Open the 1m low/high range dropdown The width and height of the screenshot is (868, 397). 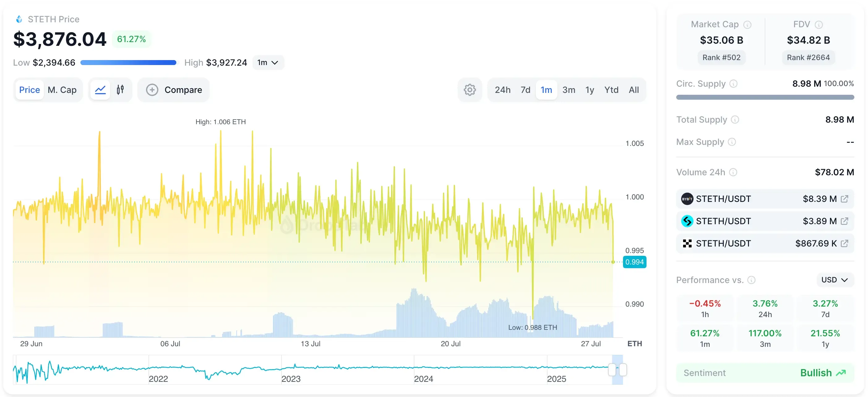(x=268, y=63)
